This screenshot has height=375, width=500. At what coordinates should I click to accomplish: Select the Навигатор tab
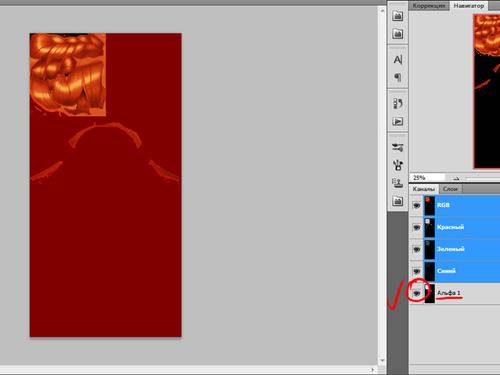pyautogui.click(x=469, y=6)
